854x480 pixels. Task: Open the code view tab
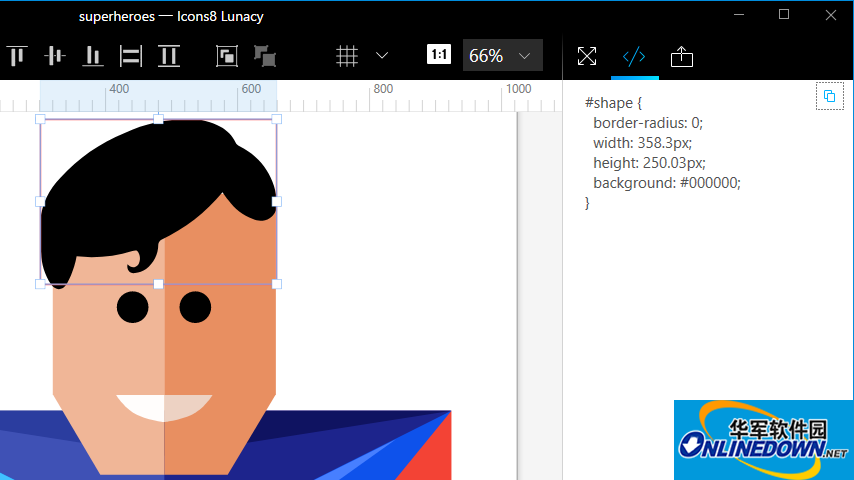pyautogui.click(x=634, y=56)
